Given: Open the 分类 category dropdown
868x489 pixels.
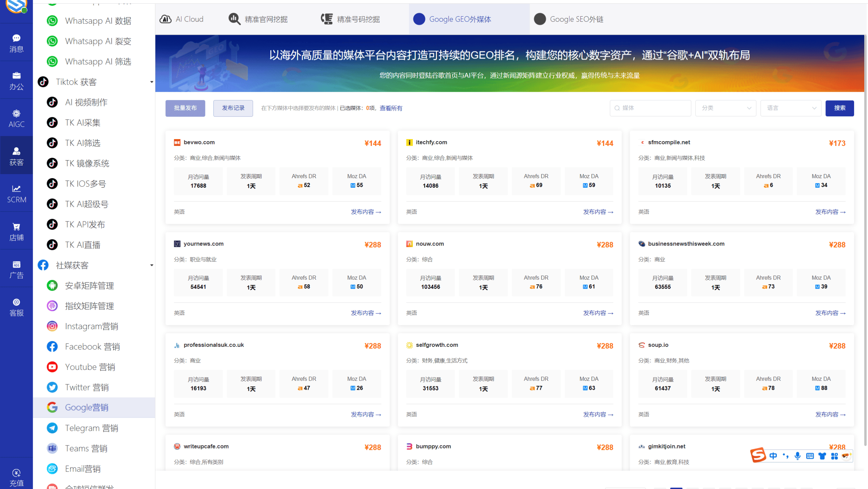Looking at the screenshot, I should tap(726, 108).
